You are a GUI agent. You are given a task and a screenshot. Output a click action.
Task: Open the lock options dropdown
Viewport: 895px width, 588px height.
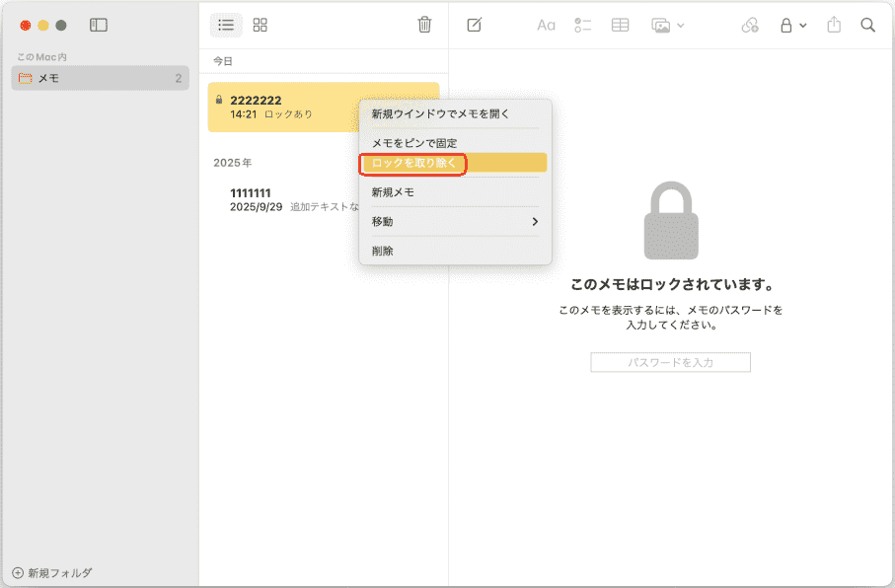(x=792, y=25)
